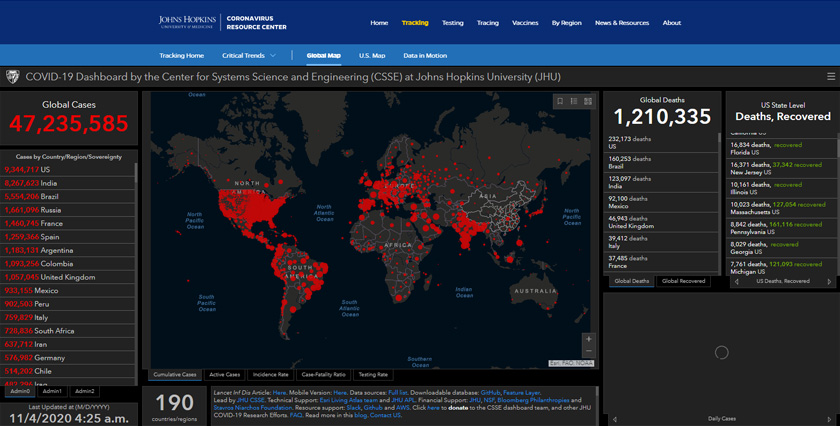Viewport: 840px width, 426px height.
Task: Open the hamburger menu on dashboard header
Action: (831, 76)
